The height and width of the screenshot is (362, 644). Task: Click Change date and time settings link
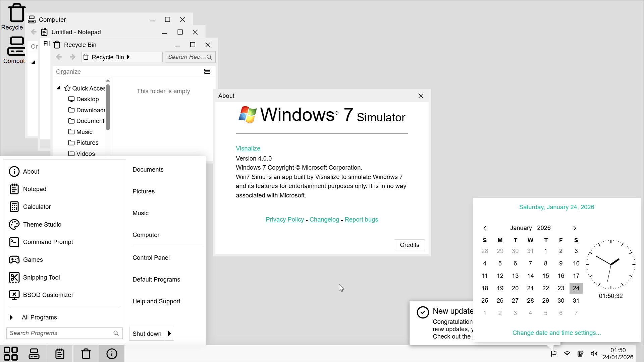tap(556, 333)
